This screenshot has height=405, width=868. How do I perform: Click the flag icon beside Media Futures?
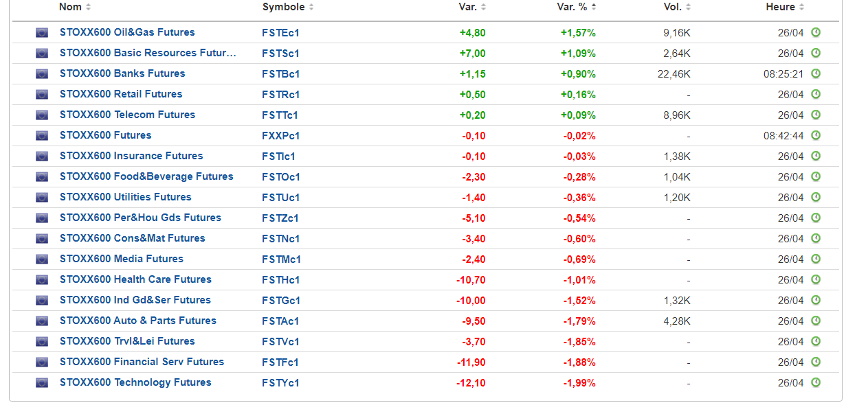[42, 259]
